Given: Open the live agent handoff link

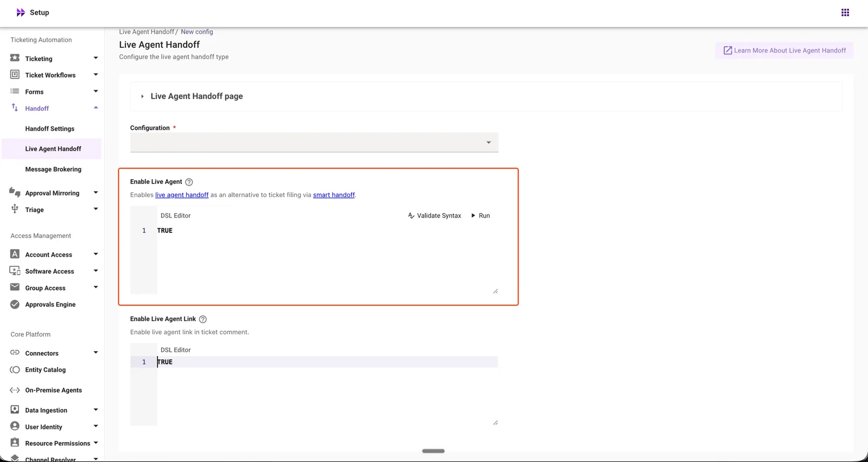Looking at the screenshot, I should click(182, 195).
